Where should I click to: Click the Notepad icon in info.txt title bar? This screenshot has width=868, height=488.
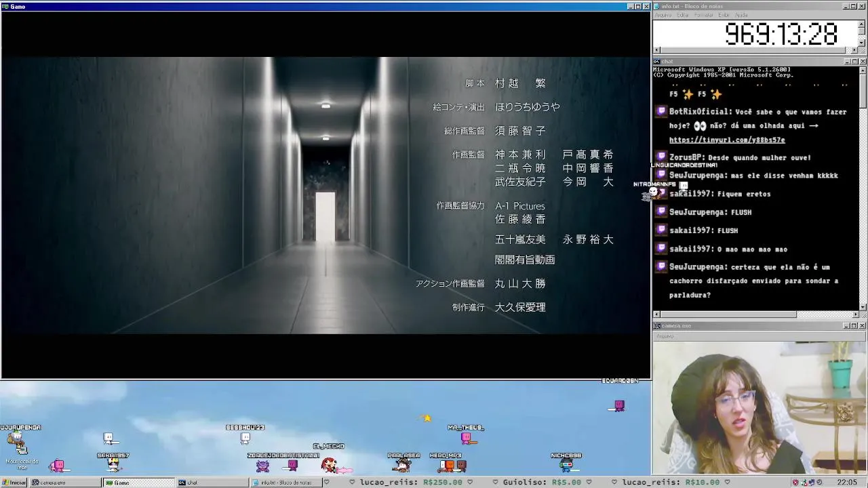coord(657,6)
